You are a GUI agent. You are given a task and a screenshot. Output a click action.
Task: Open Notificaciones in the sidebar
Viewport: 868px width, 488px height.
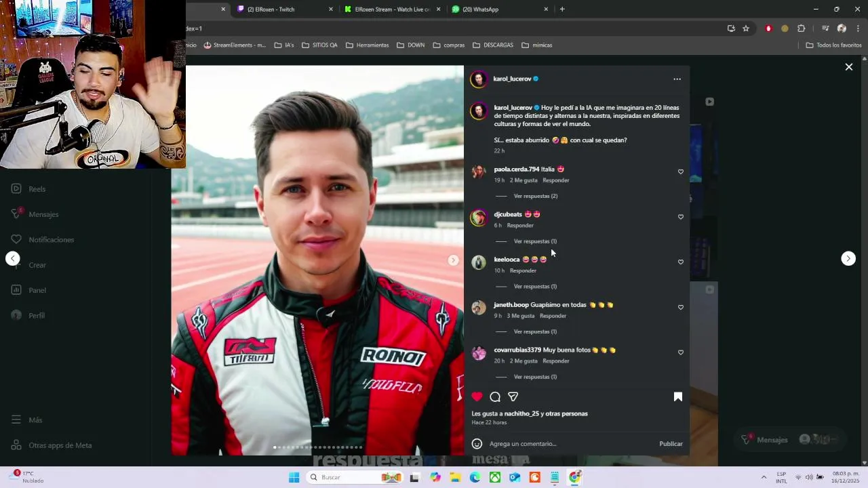[x=42, y=239]
